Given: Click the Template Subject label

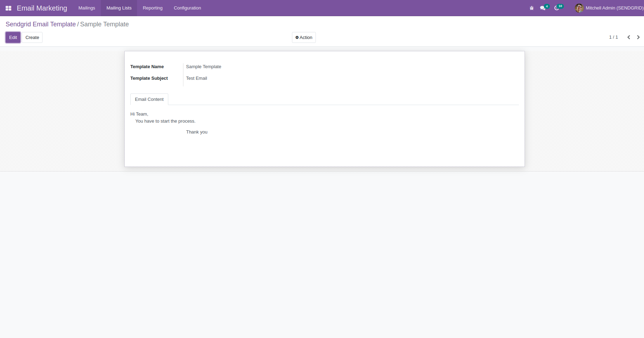Looking at the screenshot, I should coord(149,78).
